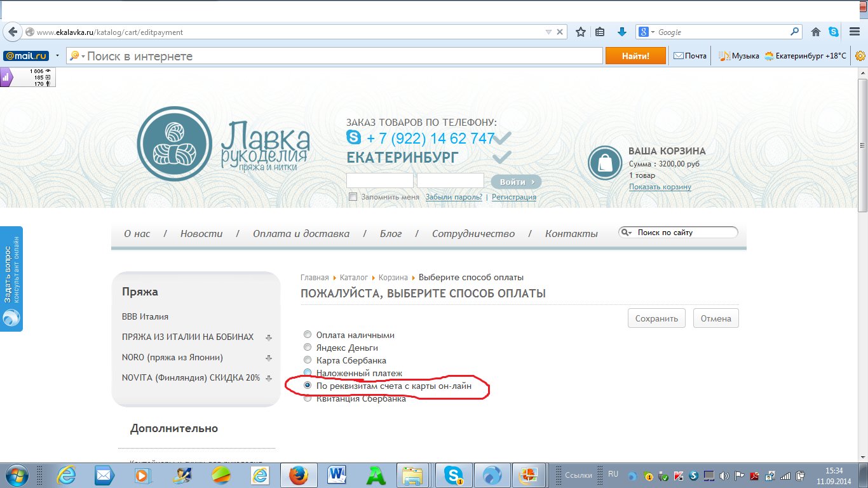Bookmark this page with star icon
This screenshot has height=488, width=868.
pyautogui.click(x=580, y=32)
